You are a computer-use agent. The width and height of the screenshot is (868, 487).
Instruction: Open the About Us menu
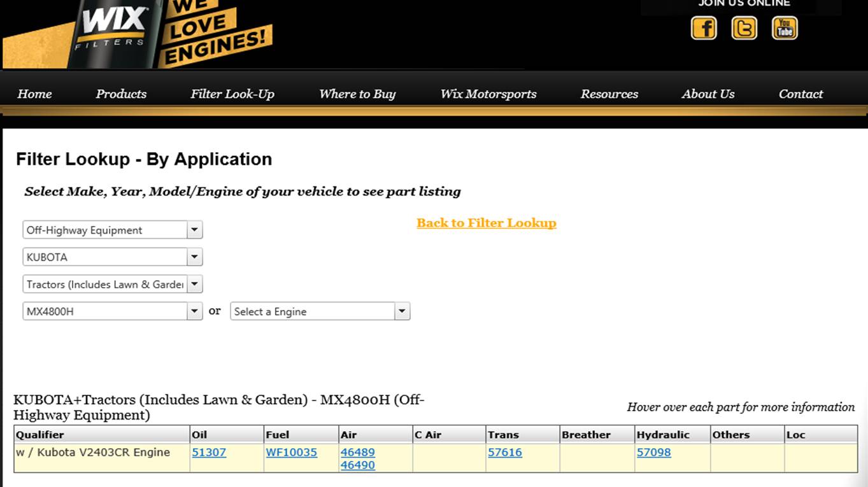pos(708,94)
